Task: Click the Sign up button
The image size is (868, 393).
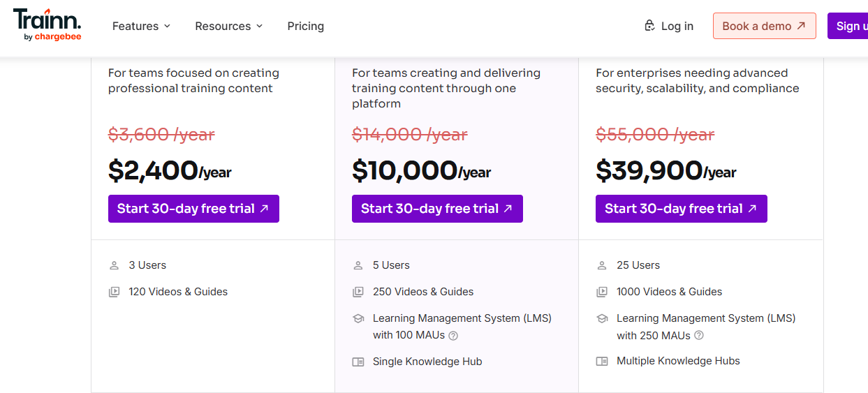Action: click(x=848, y=26)
